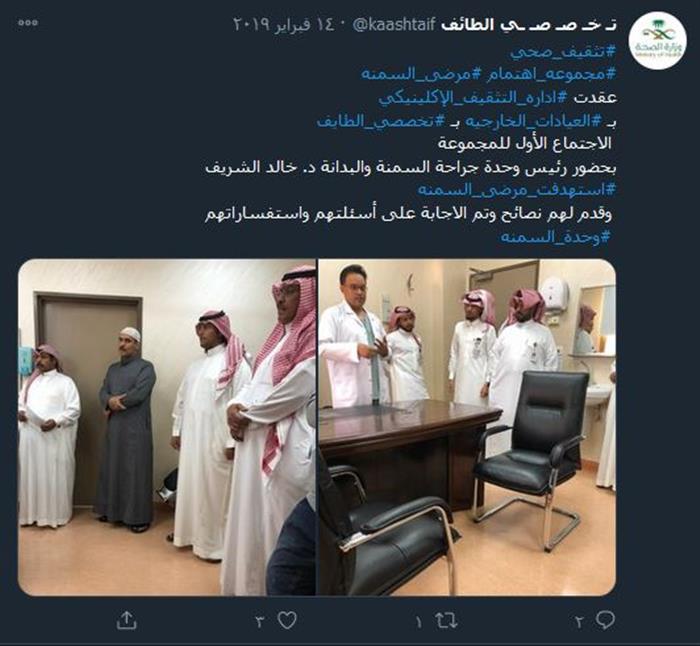Open the Ministry of Health profile avatar
The image size is (700, 646).
pyautogui.click(x=658, y=41)
